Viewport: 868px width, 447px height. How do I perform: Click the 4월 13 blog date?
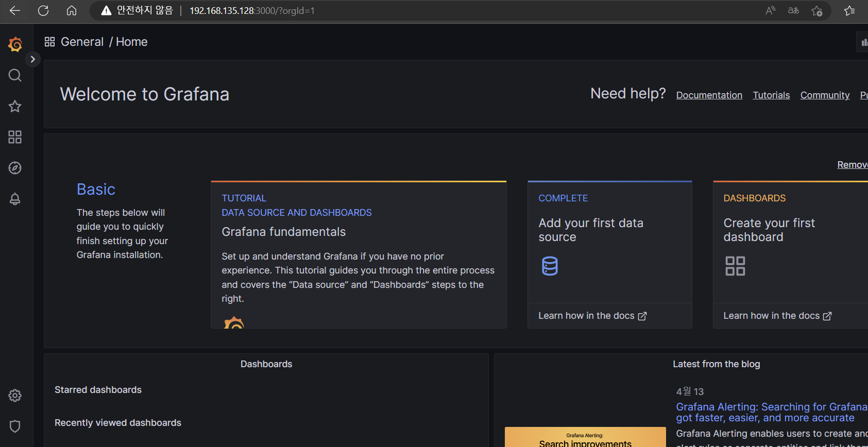click(x=690, y=391)
